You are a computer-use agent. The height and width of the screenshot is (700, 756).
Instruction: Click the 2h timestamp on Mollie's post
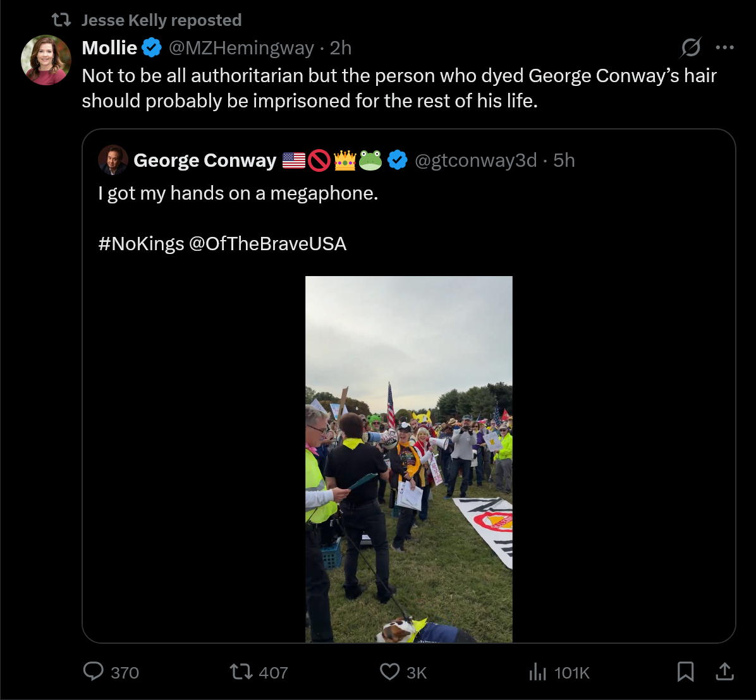tap(341, 47)
